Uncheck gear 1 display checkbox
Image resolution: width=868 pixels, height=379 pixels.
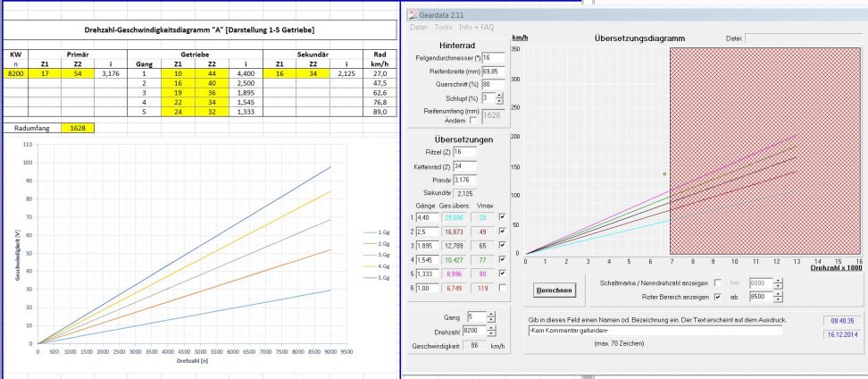click(501, 217)
